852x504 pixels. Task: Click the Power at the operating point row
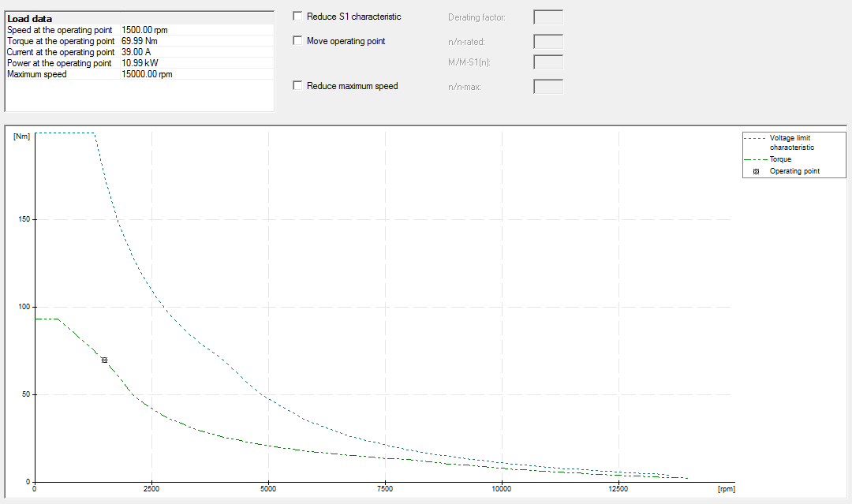tap(87, 63)
